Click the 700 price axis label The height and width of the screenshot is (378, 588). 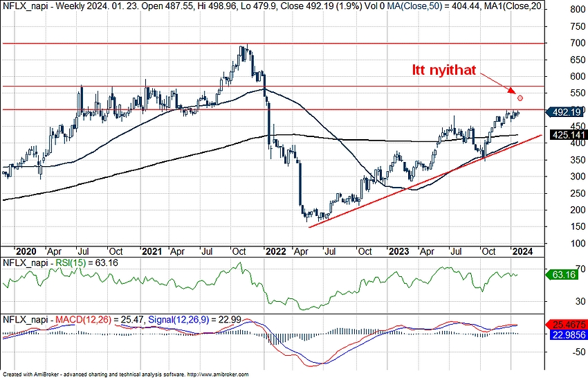[578, 43]
